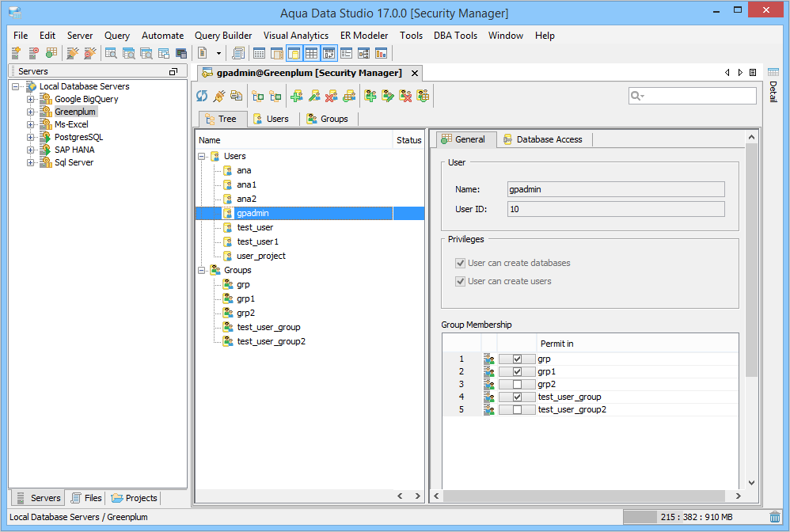Toggle 'User can create users' checkbox

(460, 281)
